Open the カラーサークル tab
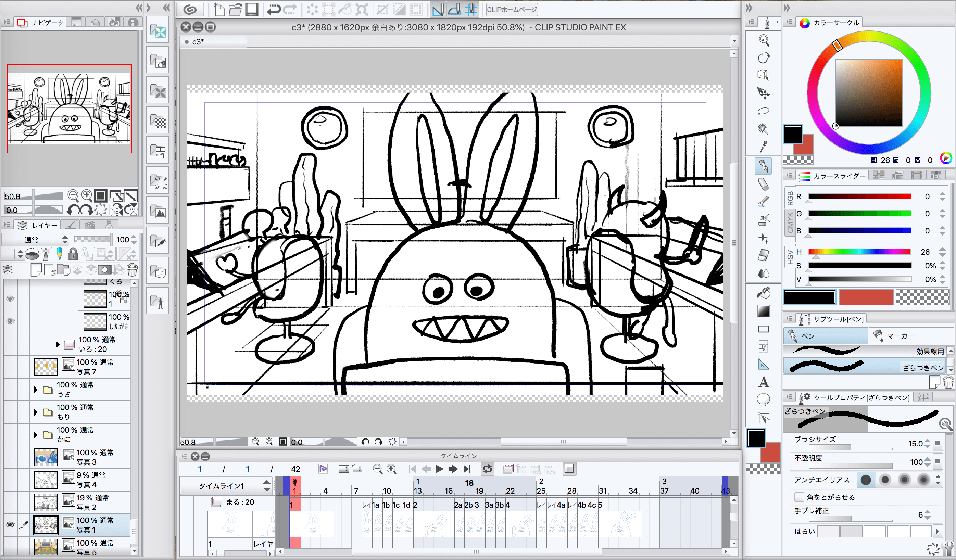Screen dimensions: 956x560 (x=829, y=23)
